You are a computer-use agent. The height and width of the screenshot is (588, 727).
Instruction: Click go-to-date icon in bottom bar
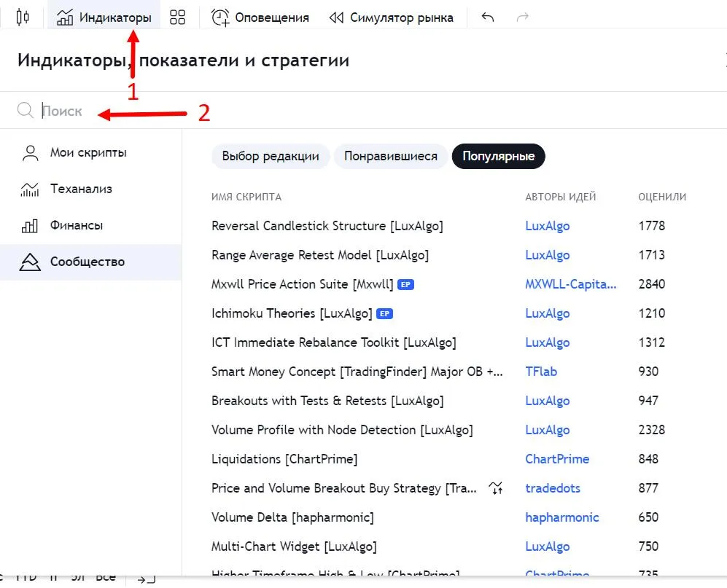(x=146, y=579)
